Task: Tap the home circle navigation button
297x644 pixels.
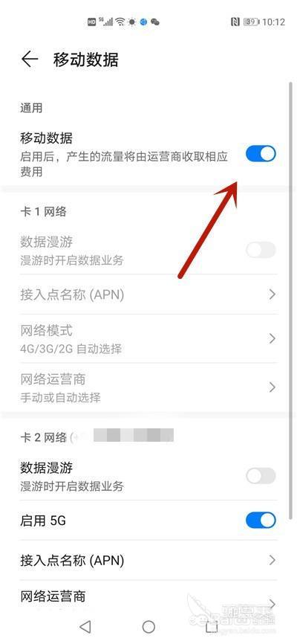Action: 148,627
